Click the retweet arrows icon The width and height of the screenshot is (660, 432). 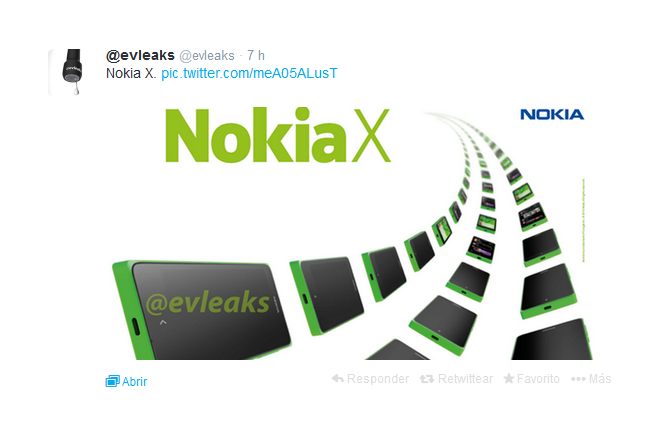click(x=426, y=379)
